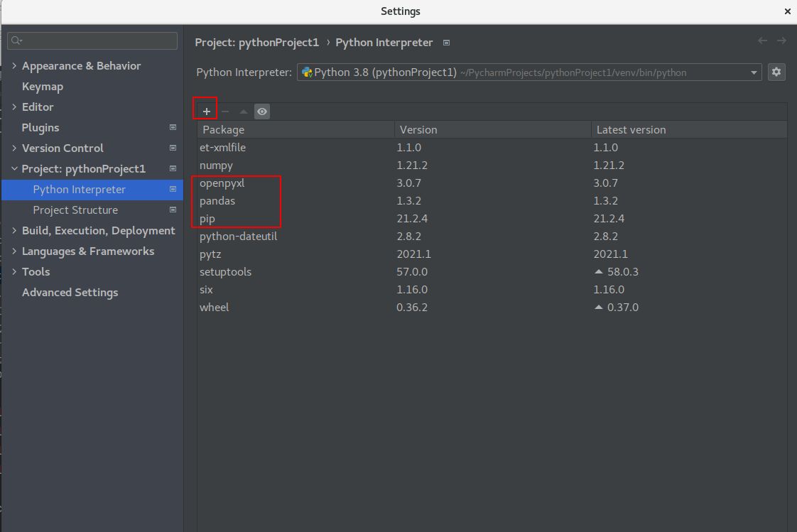Image resolution: width=797 pixels, height=532 pixels.
Task: Select the pytz package row
Action: 492,254
